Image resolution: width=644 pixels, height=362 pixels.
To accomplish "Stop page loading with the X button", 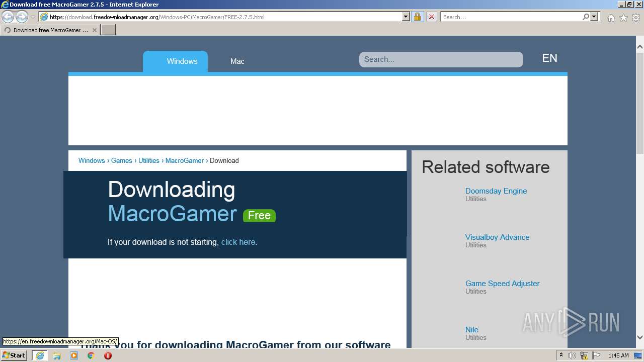I will click(x=431, y=17).
